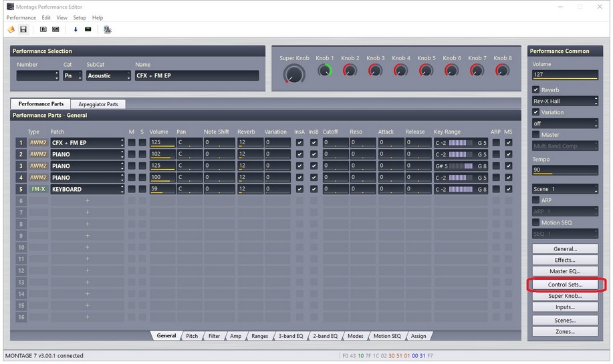Open the Performance menu
The height and width of the screenshot is (364, 613).
point(21,17)
